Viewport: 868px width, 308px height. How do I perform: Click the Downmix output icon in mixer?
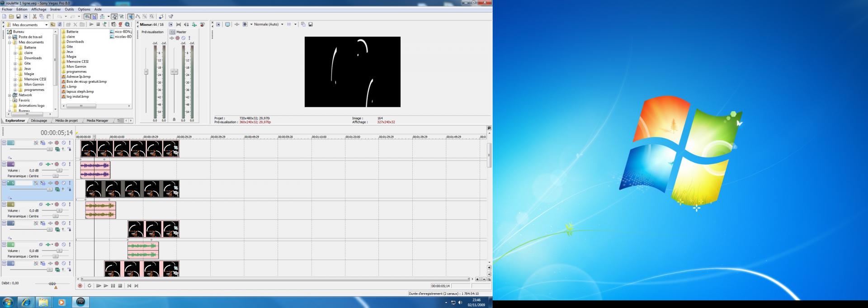179,24
